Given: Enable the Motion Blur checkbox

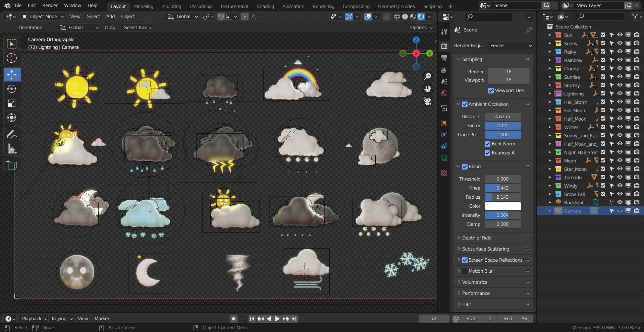Looking at the screenshot, I should pyautogui.click(x=465, y=271).
